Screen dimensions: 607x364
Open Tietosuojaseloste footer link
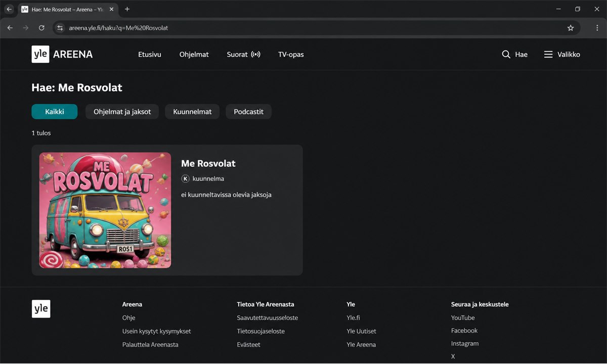261,331
